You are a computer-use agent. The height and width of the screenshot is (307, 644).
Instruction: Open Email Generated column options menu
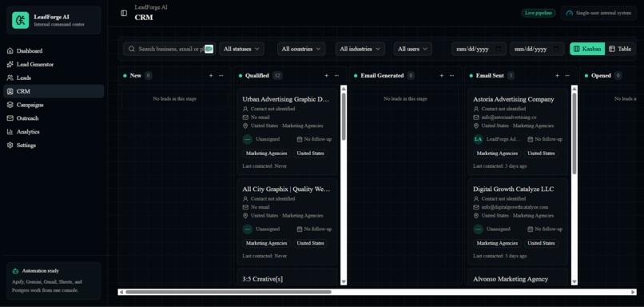(x=451, y=76)
